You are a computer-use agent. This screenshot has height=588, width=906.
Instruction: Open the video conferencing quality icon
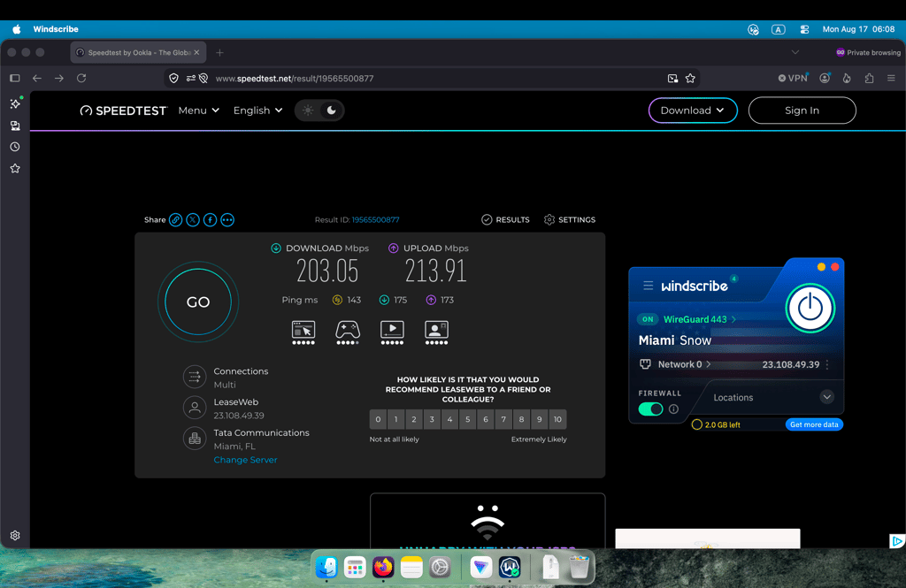(437, 332)
